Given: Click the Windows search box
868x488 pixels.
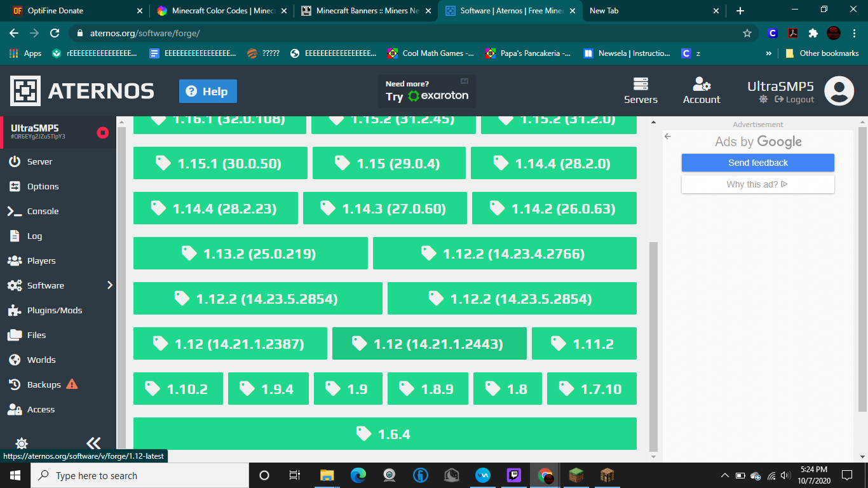Looking at the screenshot, I should [x=140, y=475].
